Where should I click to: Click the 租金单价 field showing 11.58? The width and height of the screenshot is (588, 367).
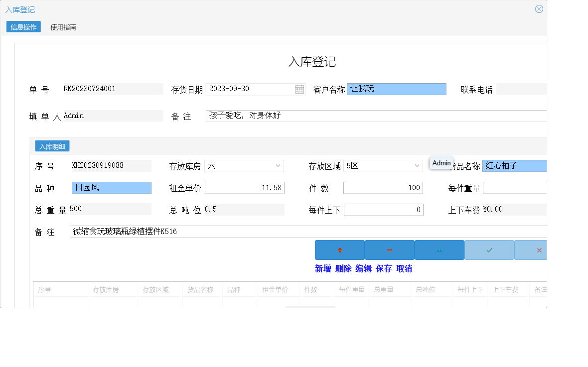pyautogui.click(x=244, y=188)
